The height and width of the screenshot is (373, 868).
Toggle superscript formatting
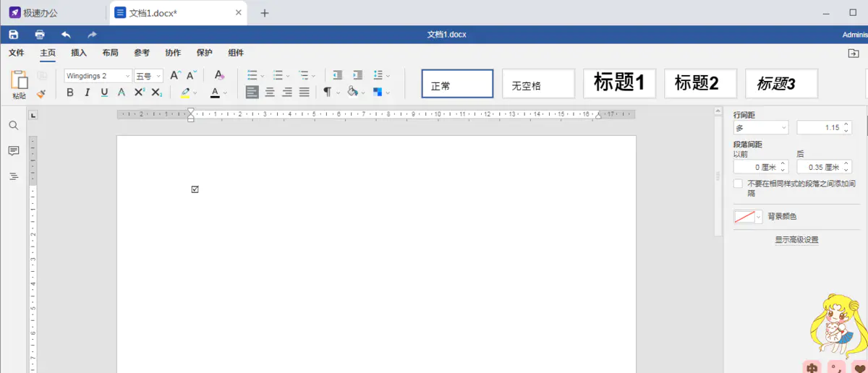[x=140, y=93]
